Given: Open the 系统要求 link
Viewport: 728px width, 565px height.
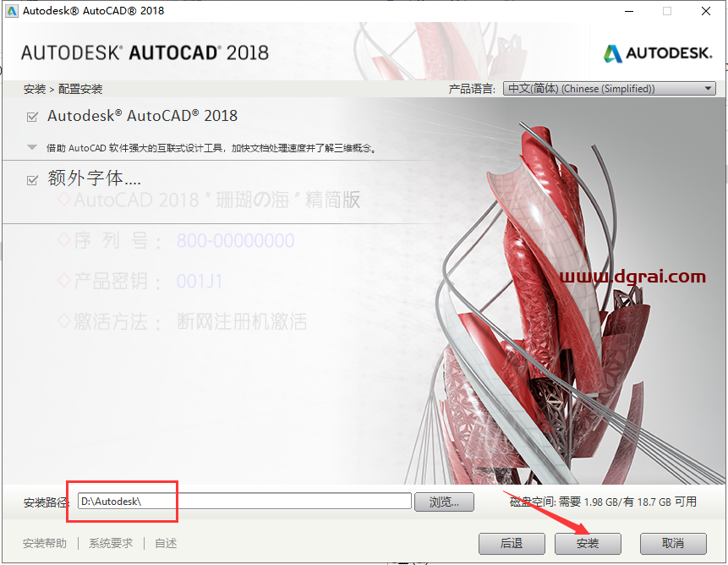Looking at the screenshot, I should point(111,543).
